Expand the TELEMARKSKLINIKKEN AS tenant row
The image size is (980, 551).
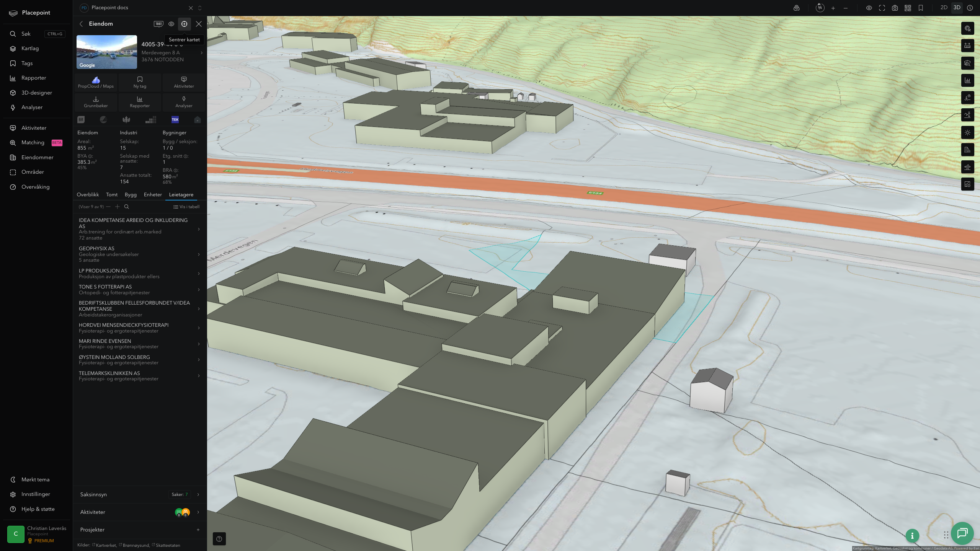pyautogui.click(x=139, y=376)
